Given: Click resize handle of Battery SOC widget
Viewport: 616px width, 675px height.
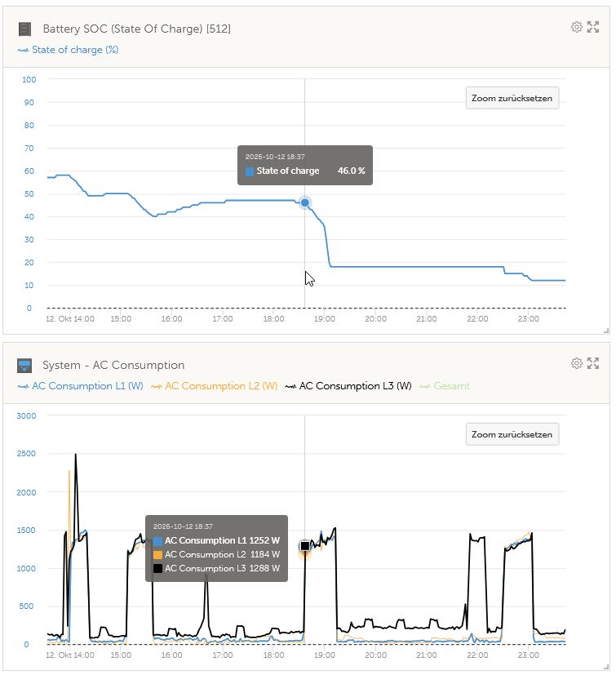Looking at the screenshot, I should point(606,331).
